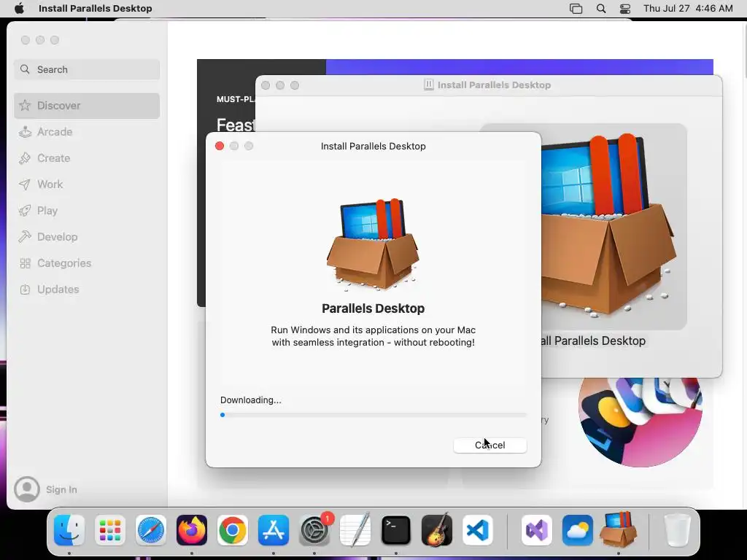This screenshot has width=747, height=560.
Task: Click the App Store Search field
Action: [x=87, y=69]
